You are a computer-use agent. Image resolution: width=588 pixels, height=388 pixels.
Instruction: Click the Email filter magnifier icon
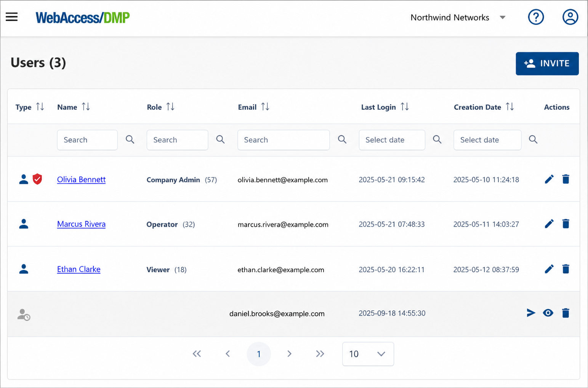[342, 139]
